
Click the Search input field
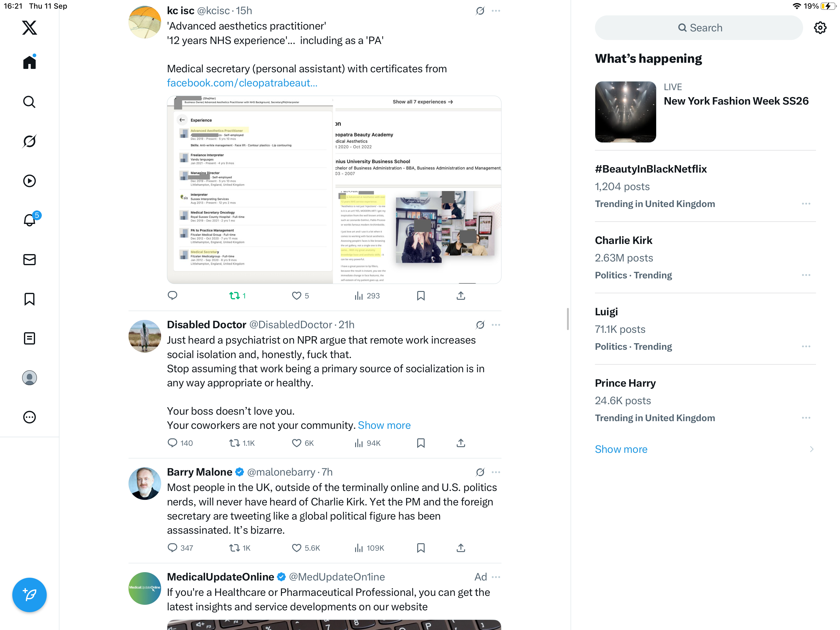(699, 28)
